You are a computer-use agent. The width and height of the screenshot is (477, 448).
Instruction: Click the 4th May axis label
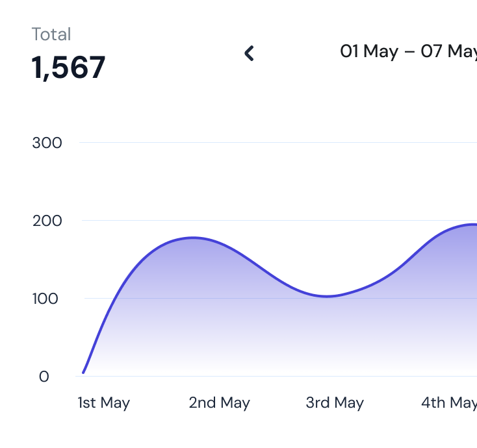pos(448,403)
